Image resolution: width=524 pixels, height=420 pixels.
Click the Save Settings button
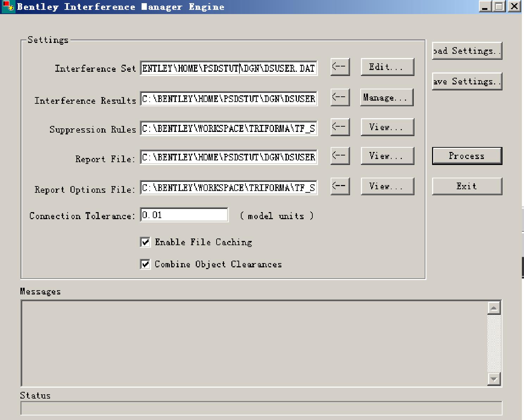point(467,82)
